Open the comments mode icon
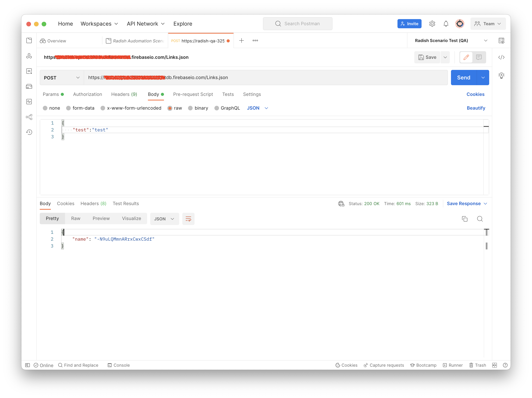Viewport: 532px width, 398px height. pyautogui.click(x=479, y=57)
